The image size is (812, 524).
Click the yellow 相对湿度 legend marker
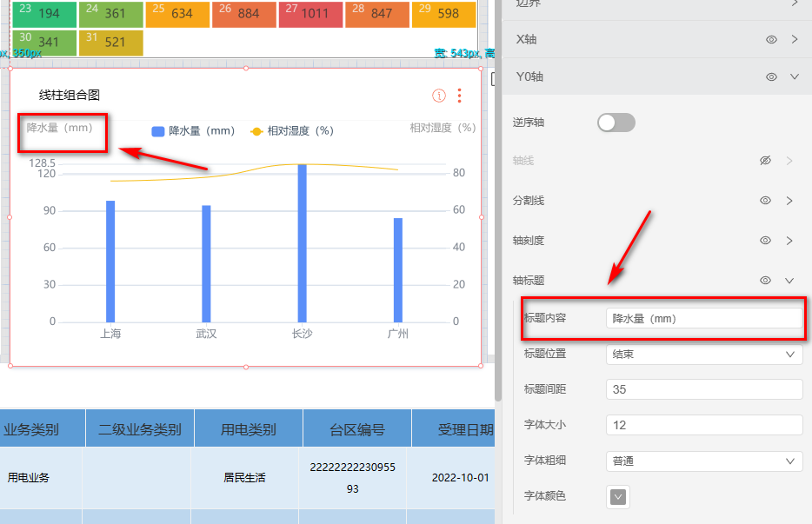[256, 131]
